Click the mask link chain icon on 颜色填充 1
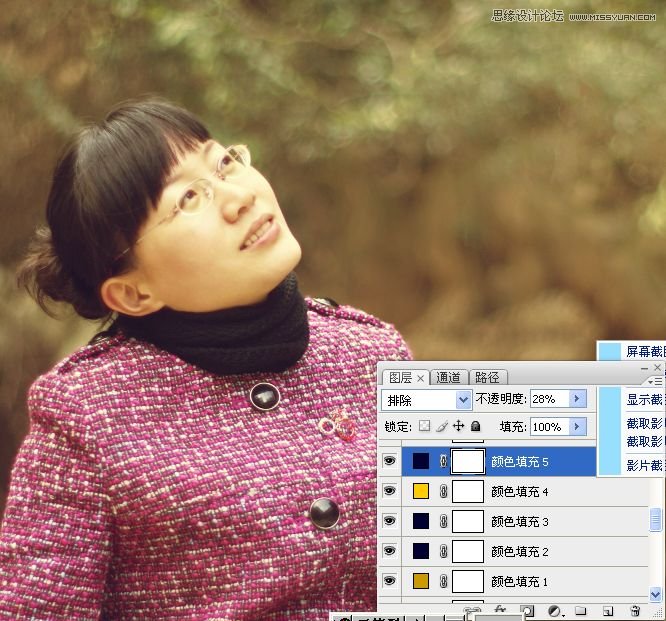This screenshot has height=621, width=666. [x=443, y=581]
